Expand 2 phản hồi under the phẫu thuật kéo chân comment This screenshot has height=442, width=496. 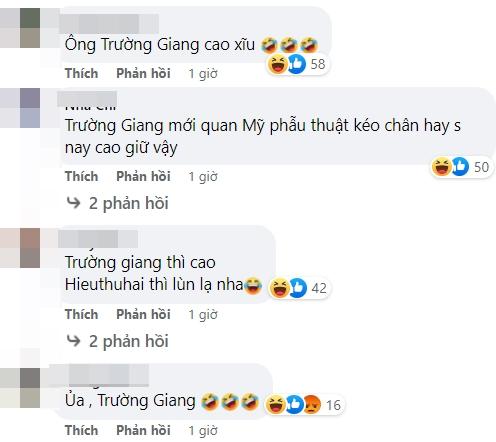click(x=128, y=203)
